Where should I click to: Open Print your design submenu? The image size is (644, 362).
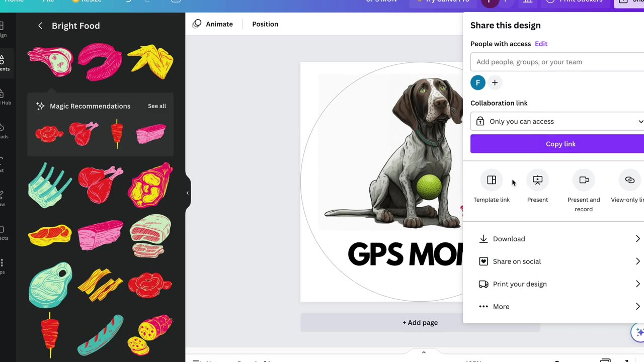(x=560, y=284)
